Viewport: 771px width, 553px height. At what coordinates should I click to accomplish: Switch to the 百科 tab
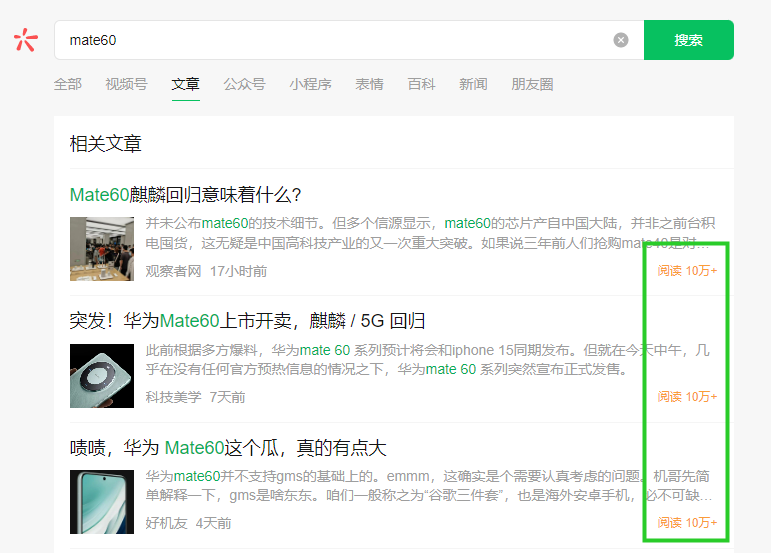[x=421, y=84]
